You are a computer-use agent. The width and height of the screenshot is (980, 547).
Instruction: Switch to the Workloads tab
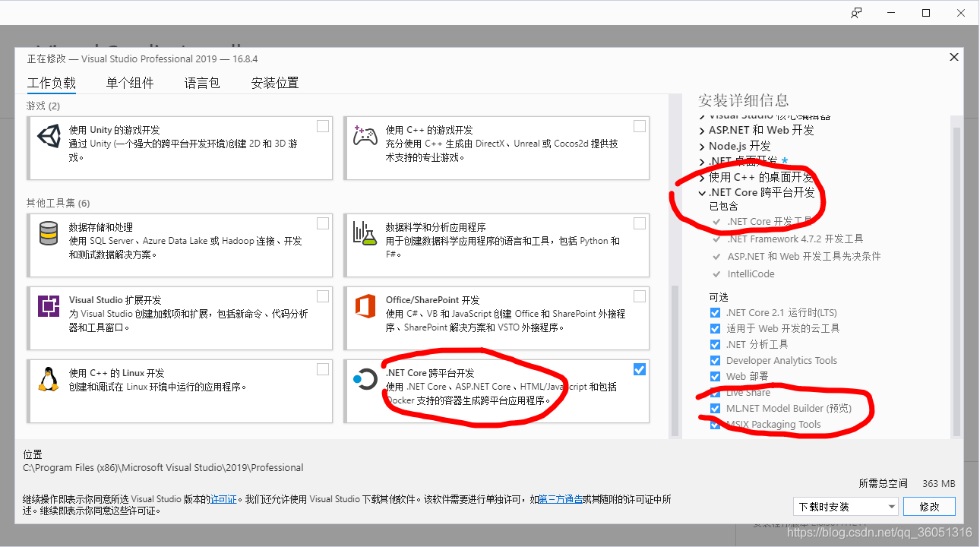(x=52, y=84)
